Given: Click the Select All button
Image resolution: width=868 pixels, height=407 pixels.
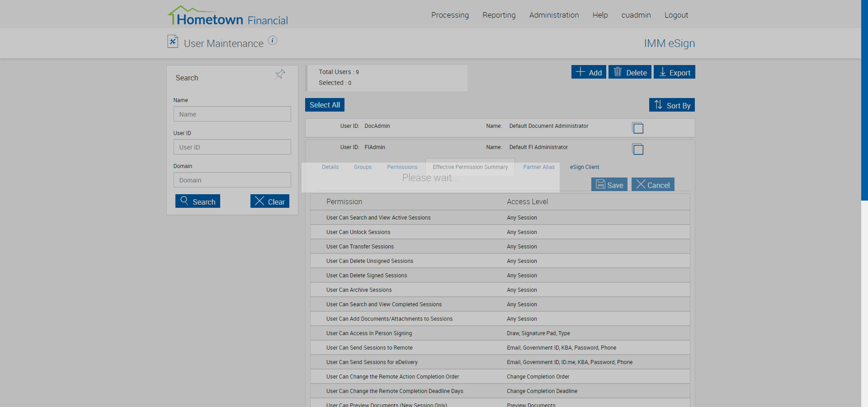Looking at the screenshot, I should click(x=325, y=105).
